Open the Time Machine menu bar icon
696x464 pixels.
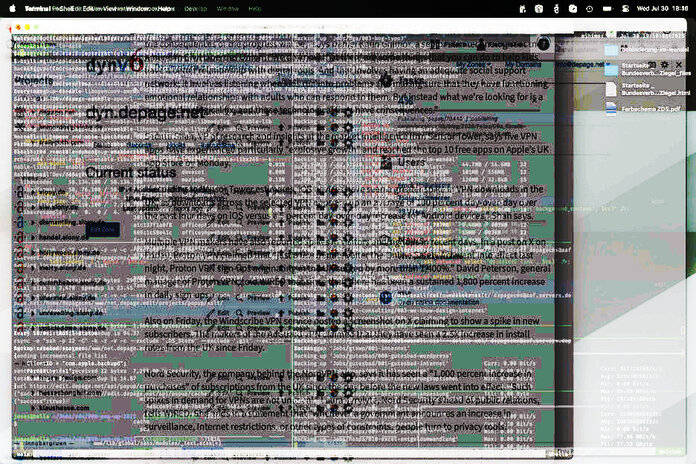(x=589, y=8)
